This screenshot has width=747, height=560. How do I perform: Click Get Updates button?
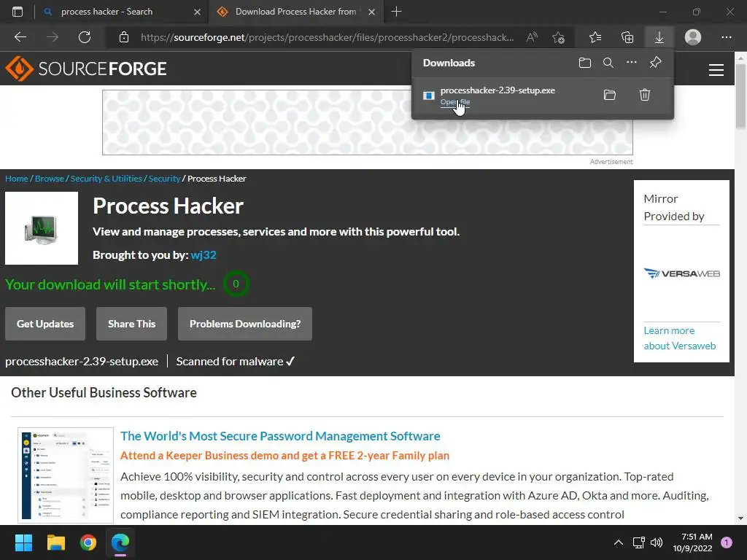click(45, 324)
